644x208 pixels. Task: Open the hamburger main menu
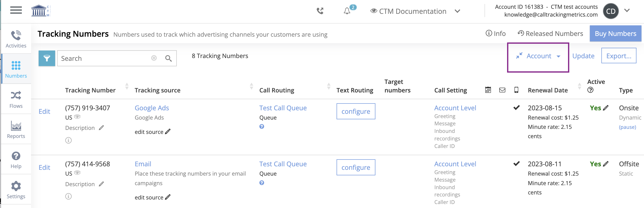(16, 10)
